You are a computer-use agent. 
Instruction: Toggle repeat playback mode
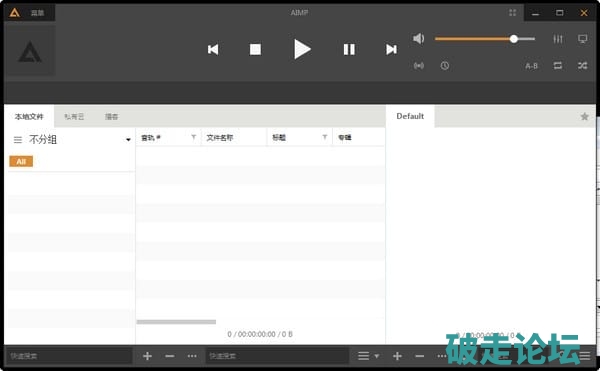point(558,66)
